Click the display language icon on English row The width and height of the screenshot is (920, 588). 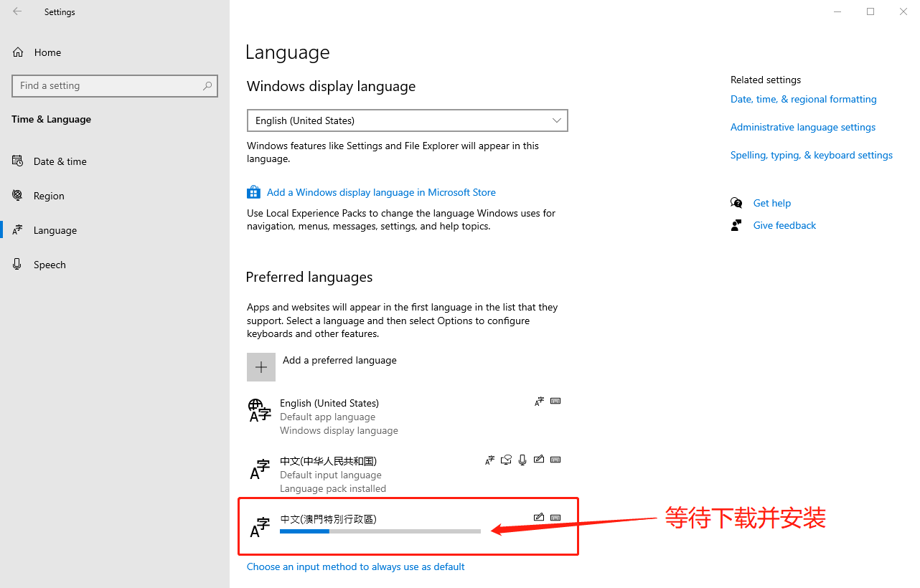pos(540,402)
